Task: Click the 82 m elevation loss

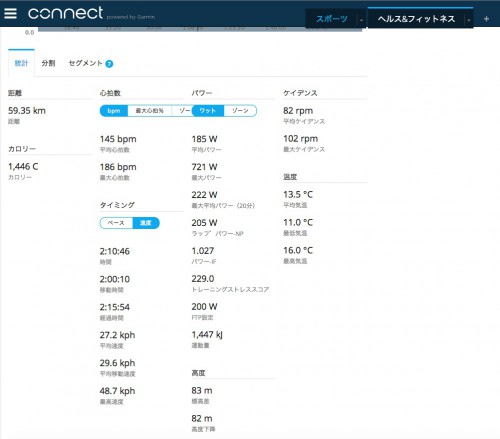Action: click(202, 418)
